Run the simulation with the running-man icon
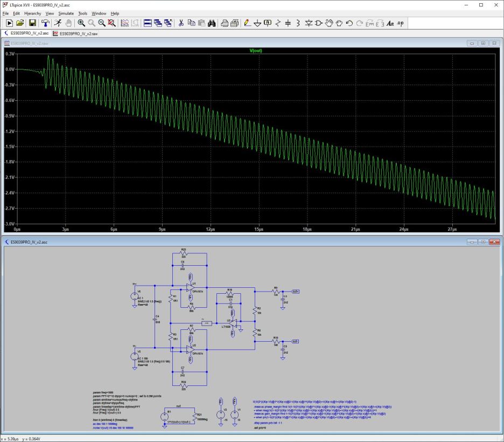 [58, 23]
